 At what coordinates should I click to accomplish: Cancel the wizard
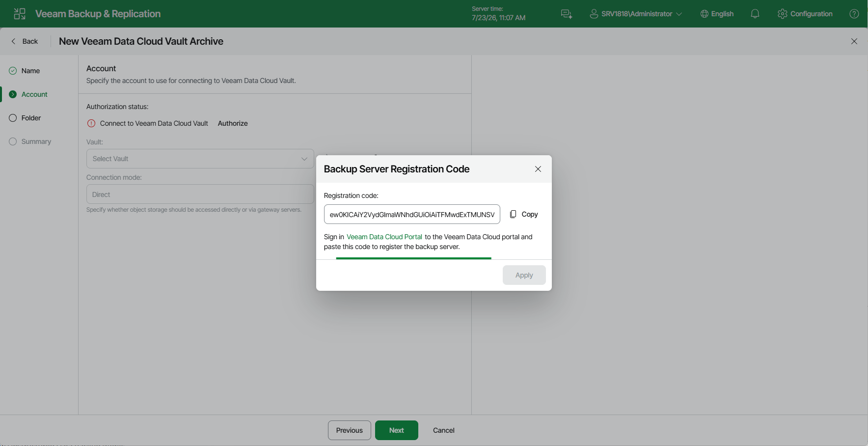444,430
